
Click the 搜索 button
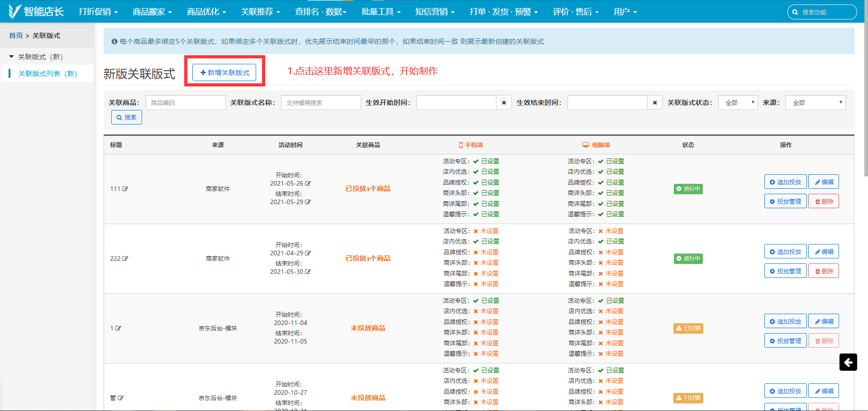[x=127, y=117]
